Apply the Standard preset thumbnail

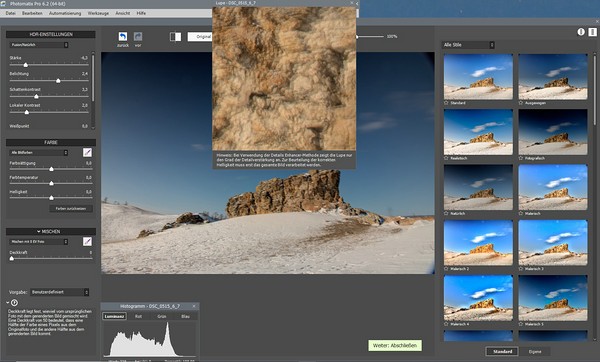478,77
